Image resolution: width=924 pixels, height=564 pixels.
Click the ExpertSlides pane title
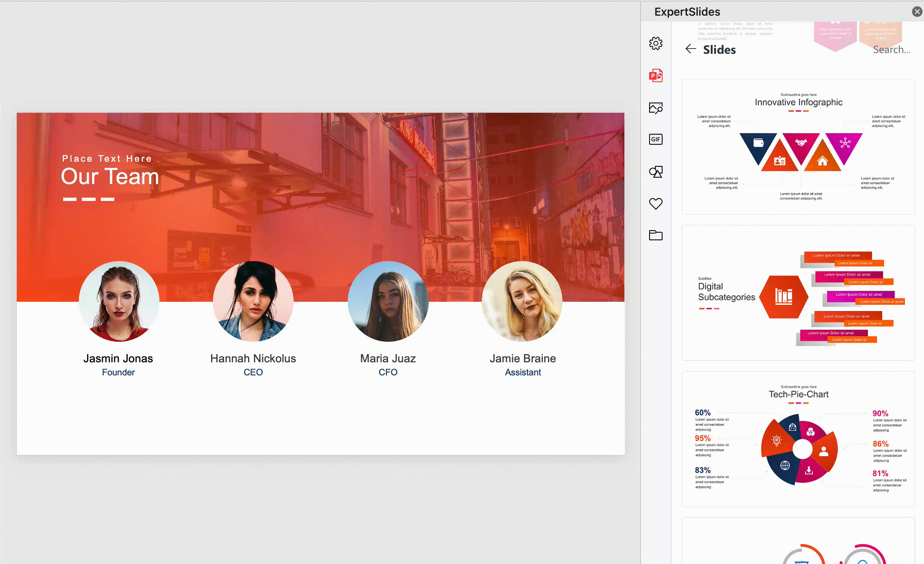click(687, 12)
